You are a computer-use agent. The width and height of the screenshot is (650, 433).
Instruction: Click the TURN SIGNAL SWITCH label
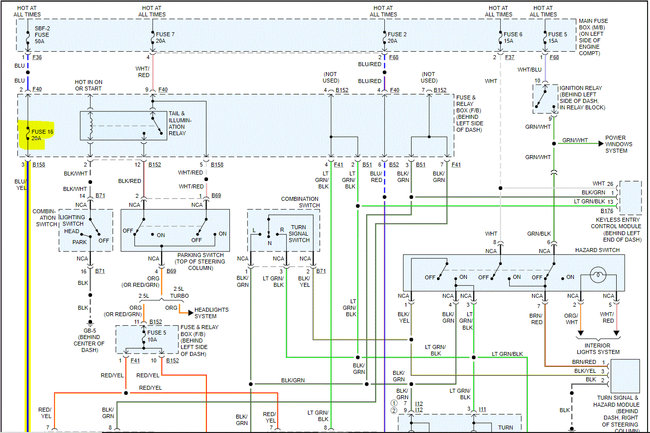298,234
